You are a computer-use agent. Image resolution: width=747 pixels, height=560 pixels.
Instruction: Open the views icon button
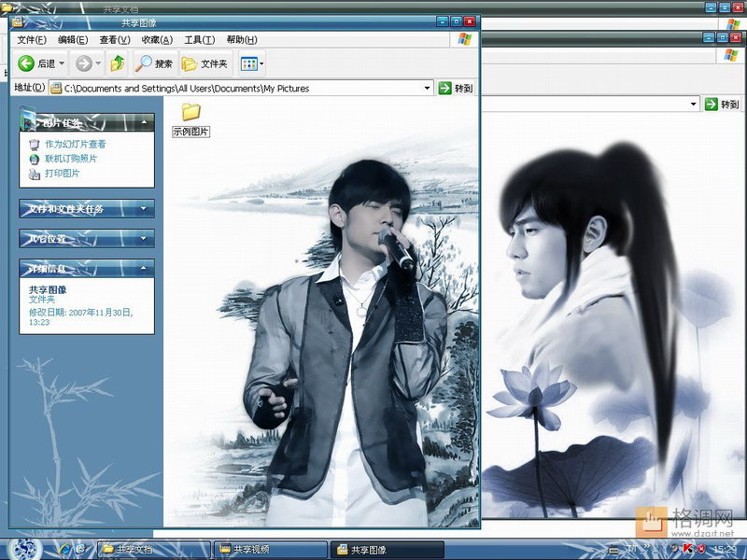pyautogui.click(x=249, y=63)
